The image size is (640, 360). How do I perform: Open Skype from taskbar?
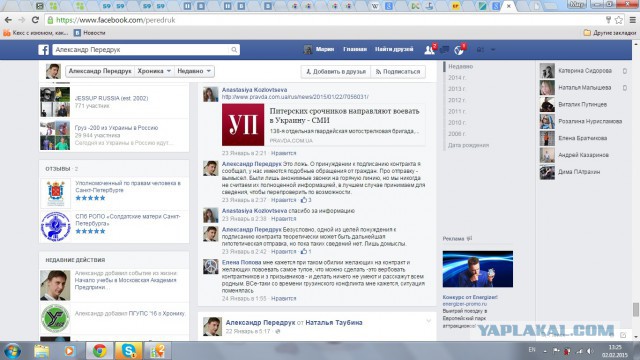128,351
